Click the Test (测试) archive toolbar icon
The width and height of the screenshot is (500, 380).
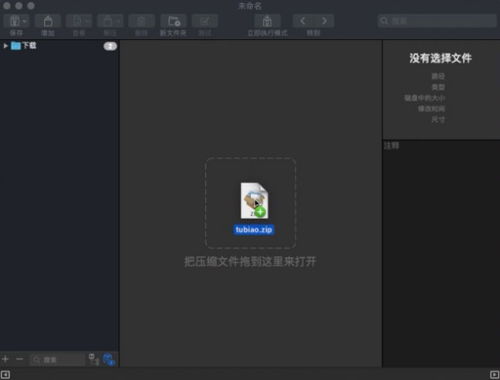click(x=205, y=21)
